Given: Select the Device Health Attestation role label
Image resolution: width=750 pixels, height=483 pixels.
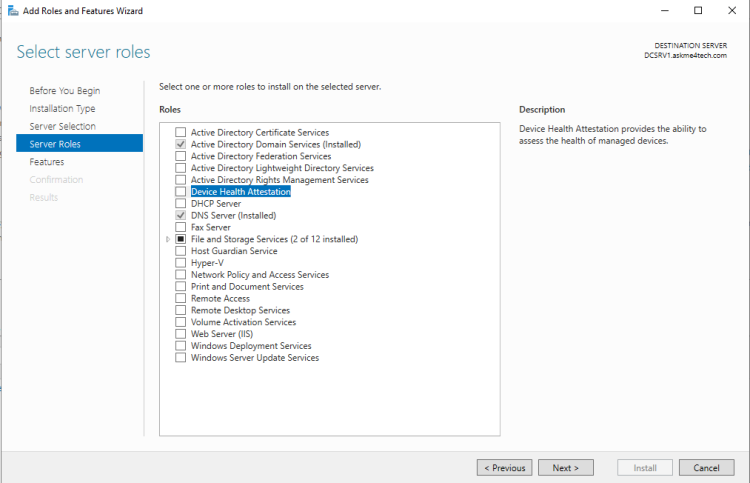Looking at the screenshot, I should point(241,192).
